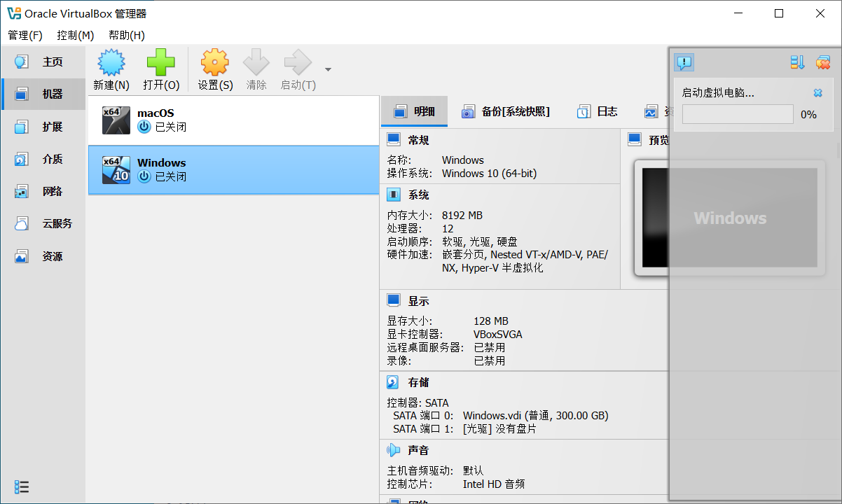
Task: Open the 管理(F) menu
Action: pos(25,35)
